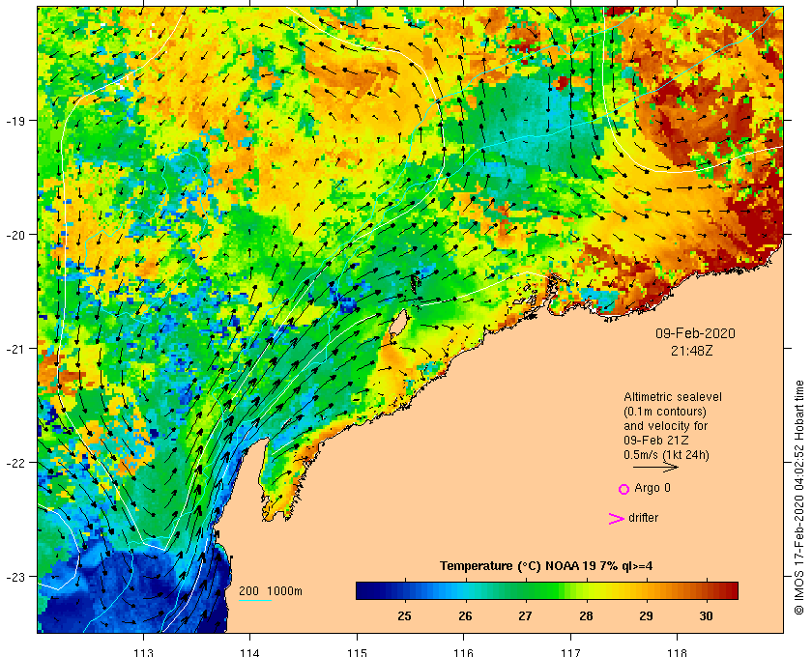The image size is (812, 657).
Task: Click the latitude axis label '-21'
Action: [15, 349]
